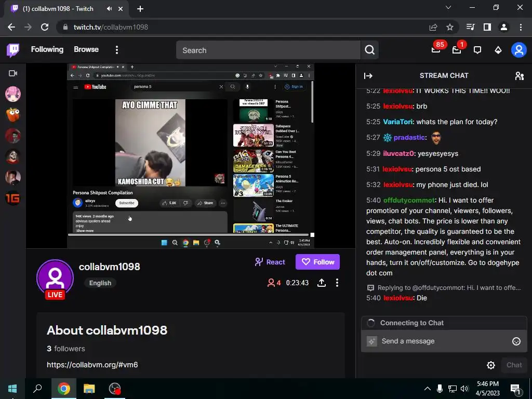Click the Get Bits diamond icon

pos(498,50)
